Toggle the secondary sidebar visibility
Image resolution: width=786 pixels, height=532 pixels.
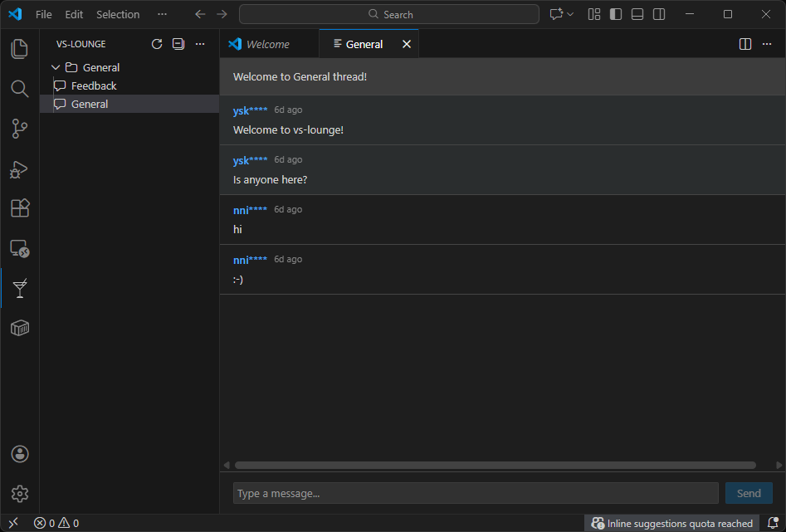(x=657, y=14)
